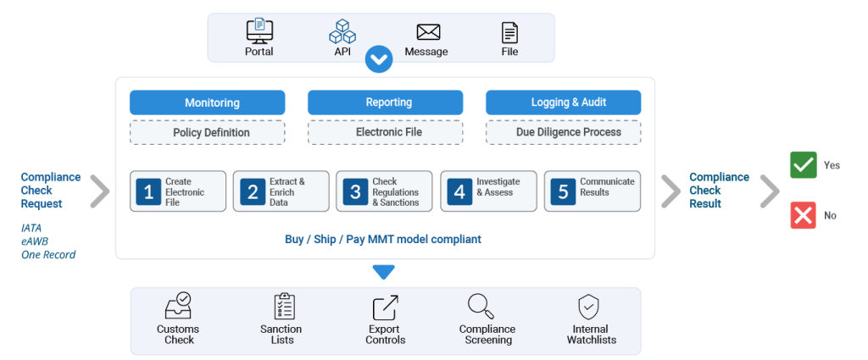Click the Compliance Check Result heading
Image resolution: width=868 pixels, height=360 pixels.
click(719, 191)
